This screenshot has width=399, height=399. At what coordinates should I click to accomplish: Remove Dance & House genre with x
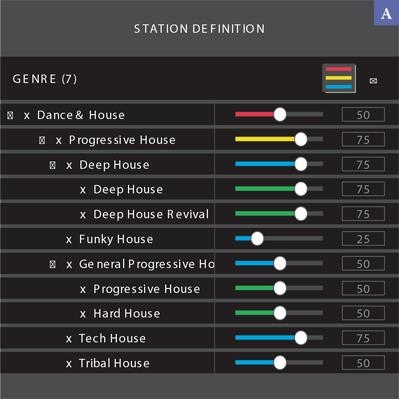[27, 116]
